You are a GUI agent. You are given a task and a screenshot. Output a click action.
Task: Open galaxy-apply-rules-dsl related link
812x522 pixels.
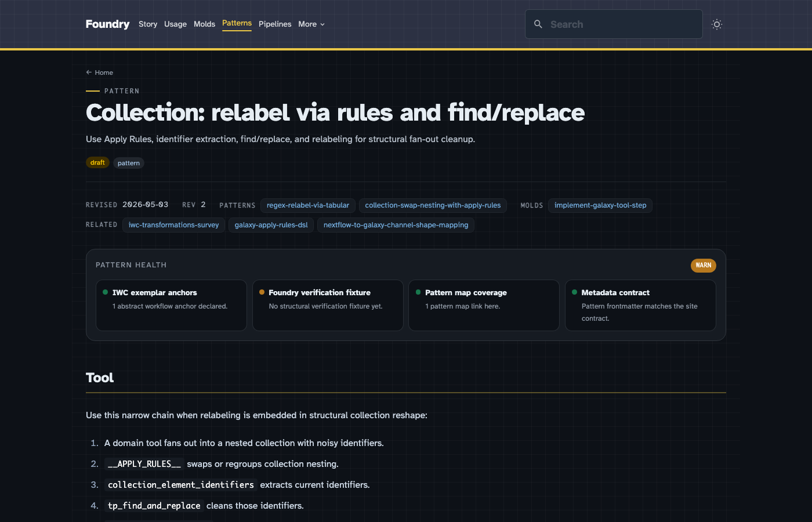(x=271, y=225)
